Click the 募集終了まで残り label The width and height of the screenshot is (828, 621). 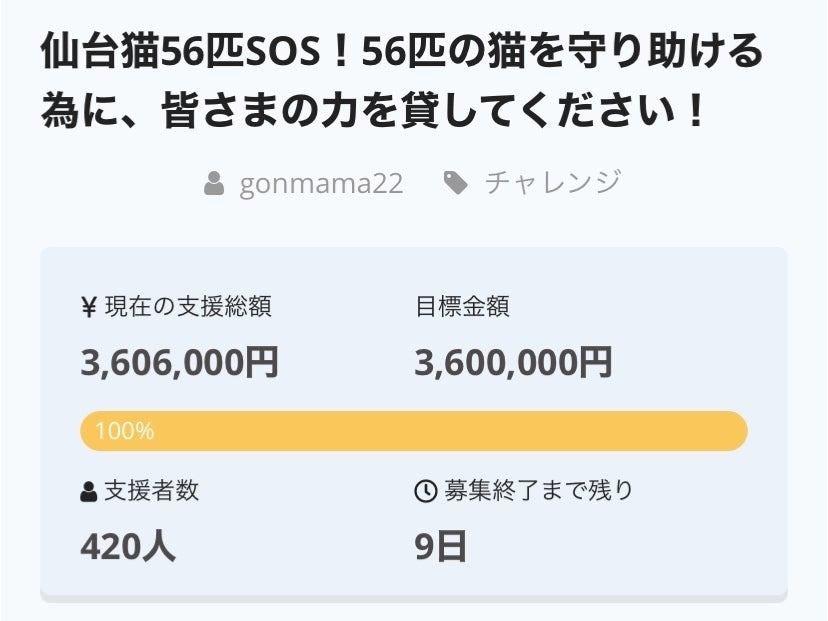point(539,491)
